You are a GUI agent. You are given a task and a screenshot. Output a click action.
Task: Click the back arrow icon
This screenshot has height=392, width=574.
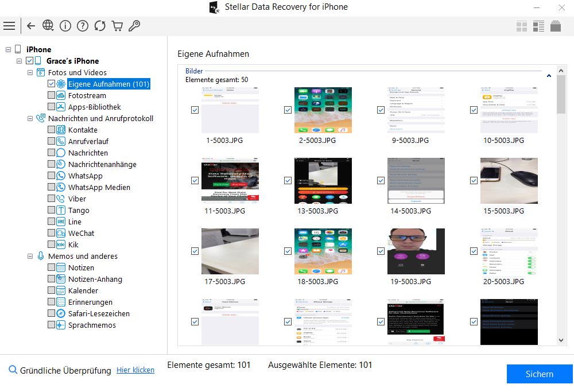(x=31, y=26)
